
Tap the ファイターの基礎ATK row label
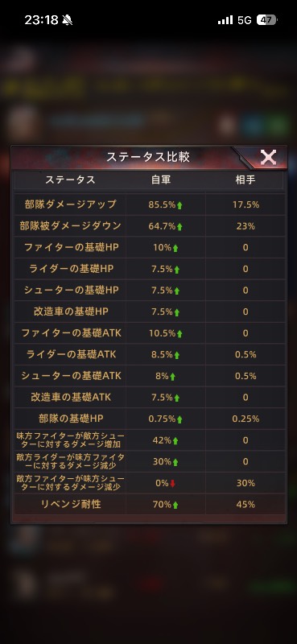click(70, 333)
